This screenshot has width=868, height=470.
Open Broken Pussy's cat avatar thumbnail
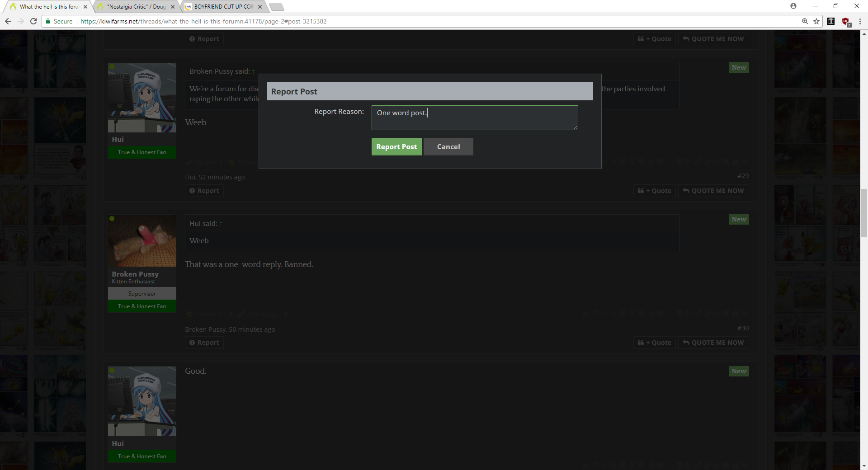click(142, 240)
